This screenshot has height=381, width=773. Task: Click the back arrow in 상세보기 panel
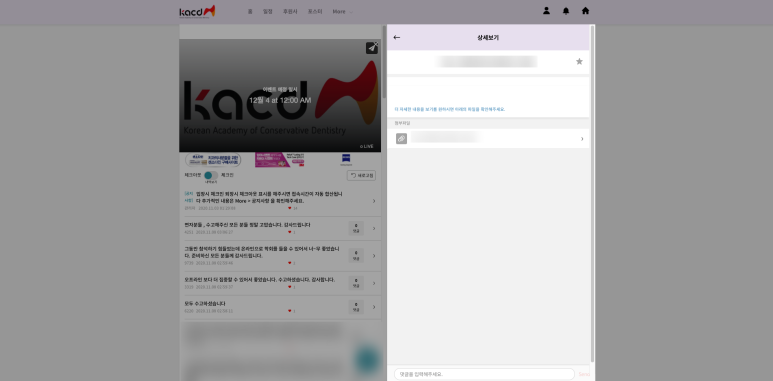tap(397, 37)
